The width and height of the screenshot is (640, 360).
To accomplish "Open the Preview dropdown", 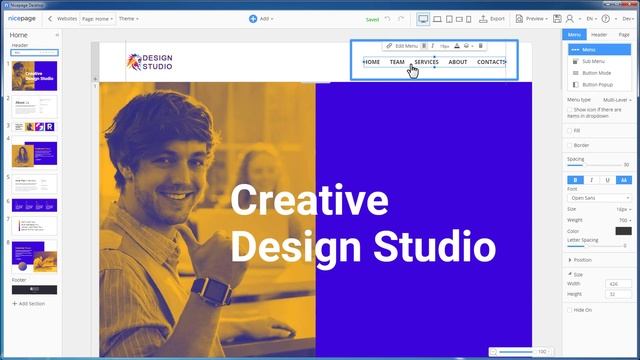I will click(x=536, y=19).
